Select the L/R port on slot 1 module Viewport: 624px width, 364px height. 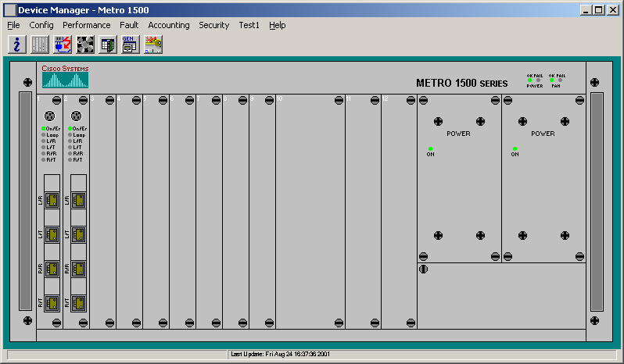52,200
